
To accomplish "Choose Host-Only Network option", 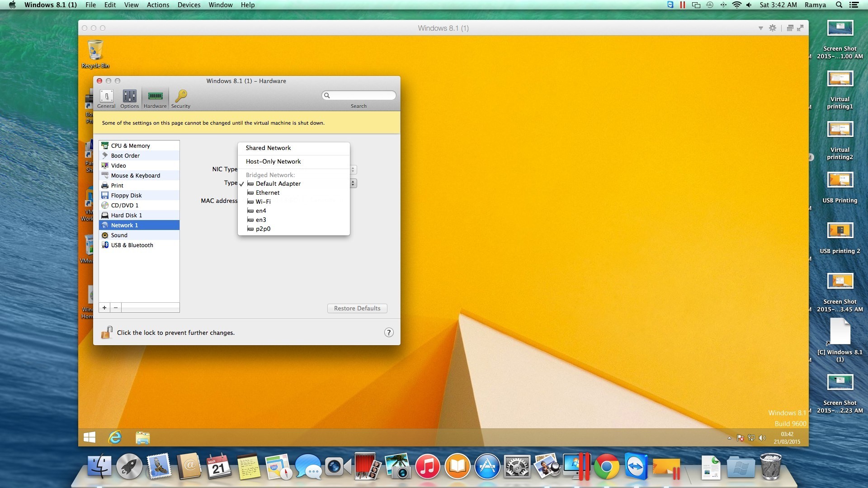I will [273, 161].
